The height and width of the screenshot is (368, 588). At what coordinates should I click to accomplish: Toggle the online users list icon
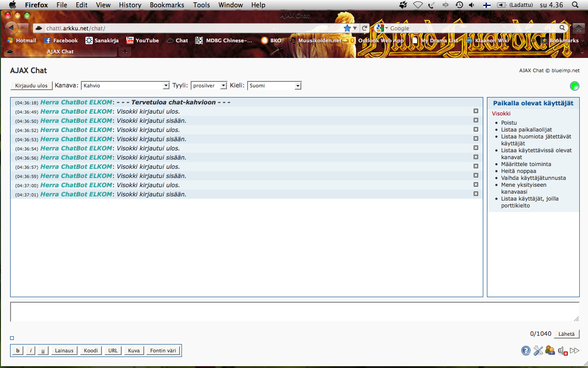[x=550, y=351]
